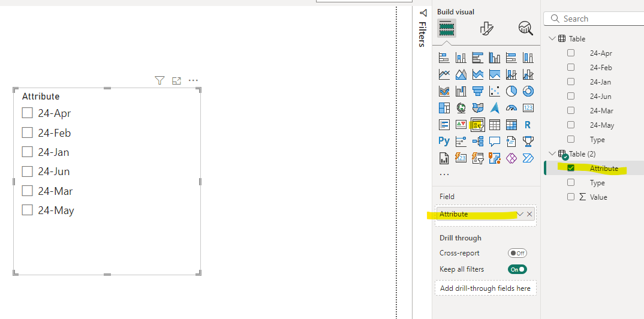Turn off Keep all filters
Viewport: 644px width, 319px height.
tap(517, 269)
